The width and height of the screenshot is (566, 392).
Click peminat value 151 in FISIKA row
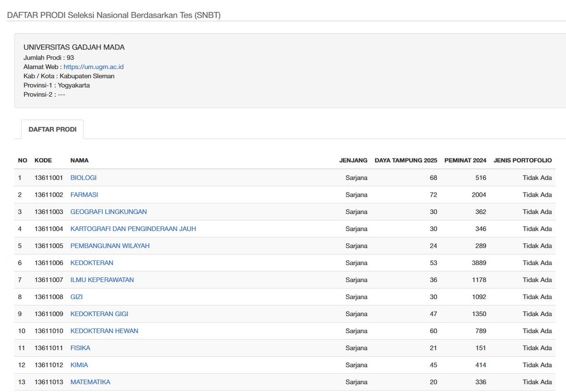click(481, 348)
